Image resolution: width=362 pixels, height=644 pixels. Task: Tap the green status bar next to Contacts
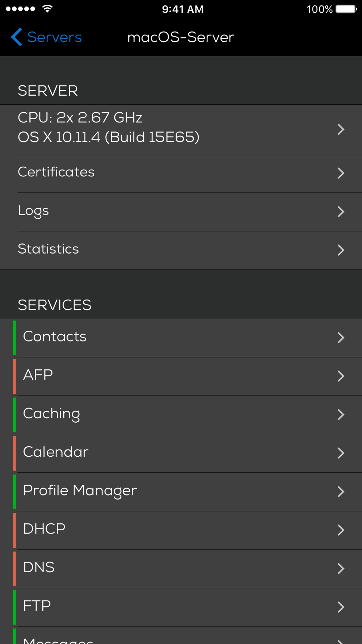14,338
